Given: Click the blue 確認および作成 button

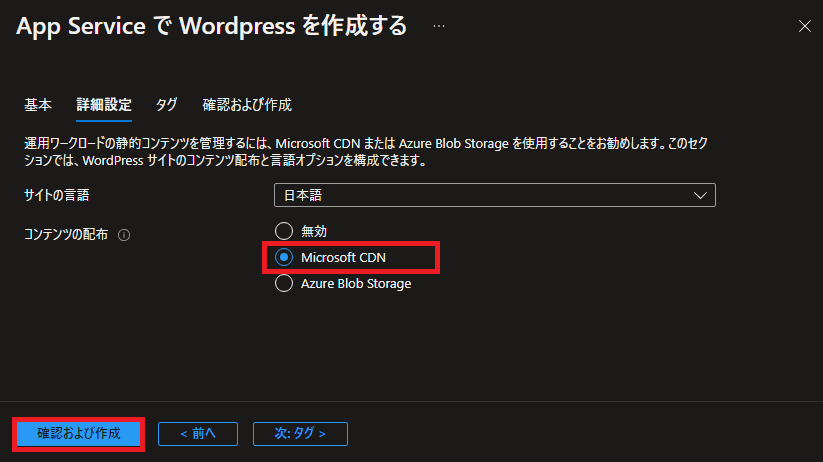Looking at the screenshot, I should (x=79, y=434).
